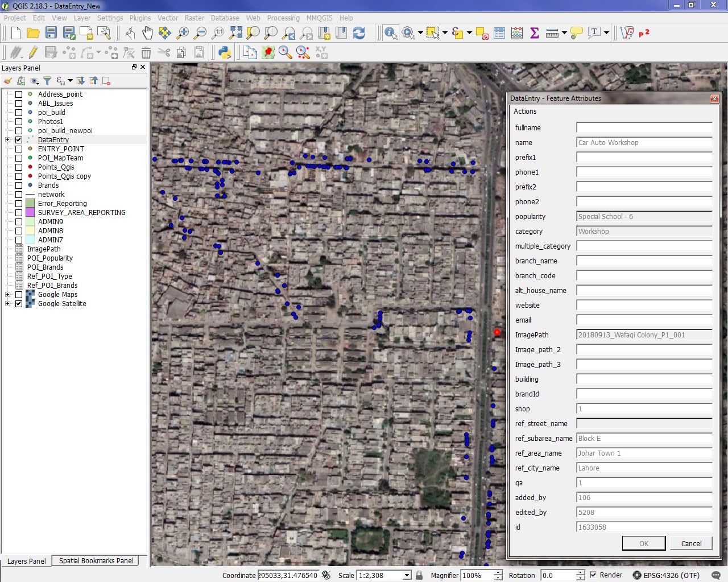Open the Scale dropdown list

point(407,575)
